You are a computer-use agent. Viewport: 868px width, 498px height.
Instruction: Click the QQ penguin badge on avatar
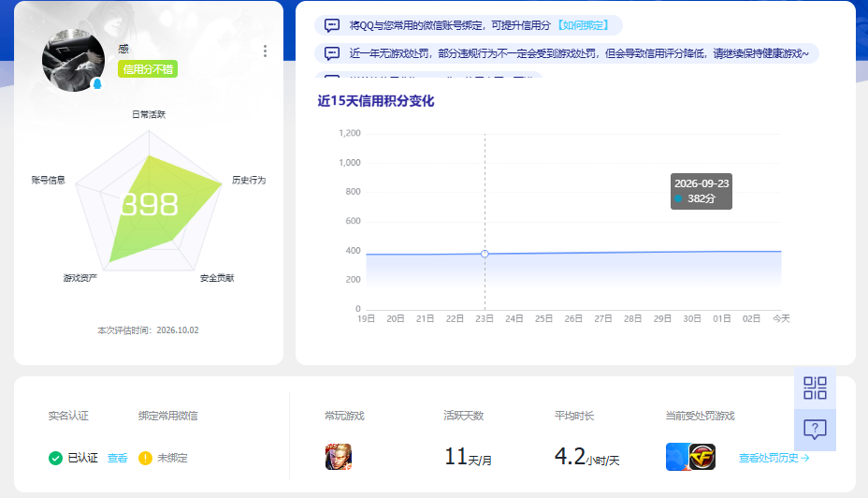coord(97,83)
